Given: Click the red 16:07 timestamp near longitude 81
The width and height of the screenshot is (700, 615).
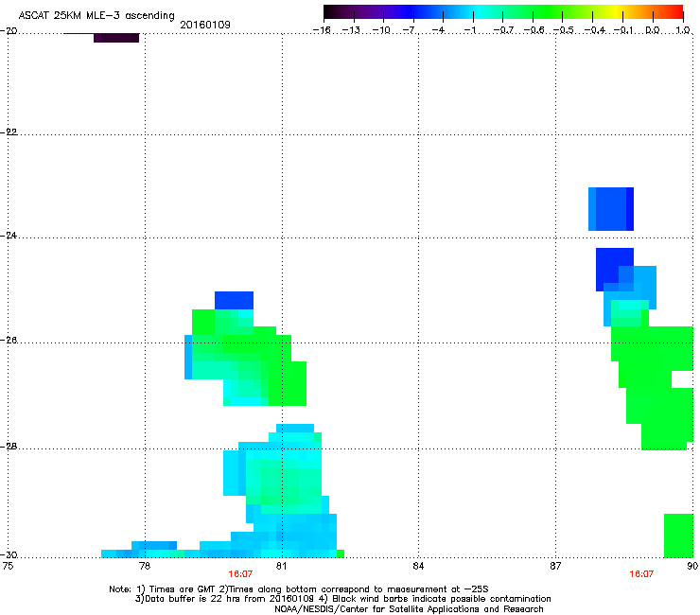Looking at the screenshot, I should [x=240, y=574].
